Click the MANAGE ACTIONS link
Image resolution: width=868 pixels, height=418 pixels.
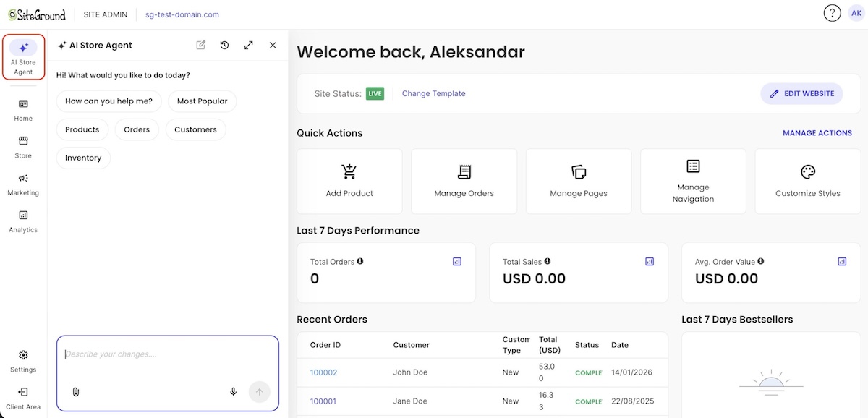tap(817, 133)
